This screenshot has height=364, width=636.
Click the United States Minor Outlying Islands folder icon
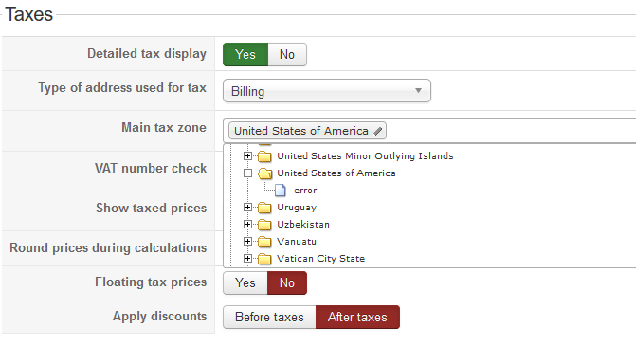coord(264,156)
